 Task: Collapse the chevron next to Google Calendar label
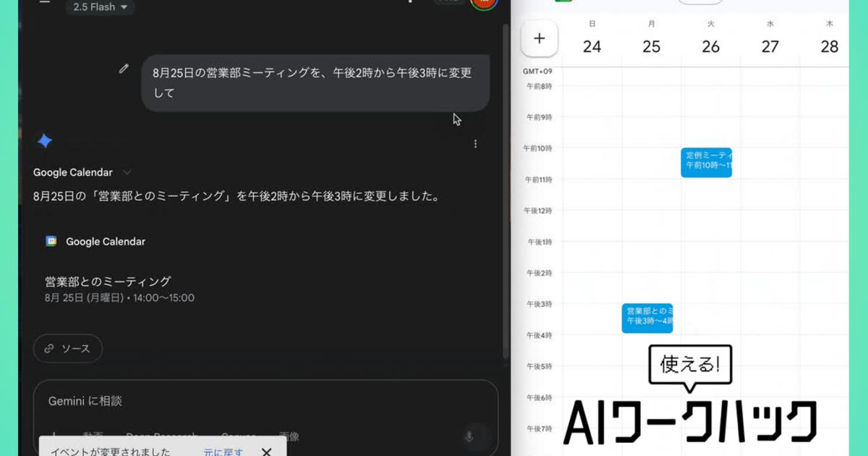point(127,172)
